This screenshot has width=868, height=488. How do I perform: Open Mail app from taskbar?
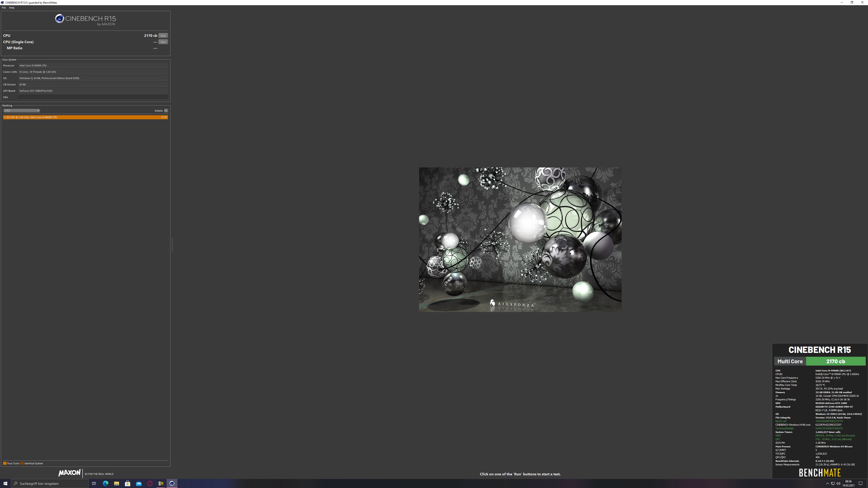pos(139,483)
